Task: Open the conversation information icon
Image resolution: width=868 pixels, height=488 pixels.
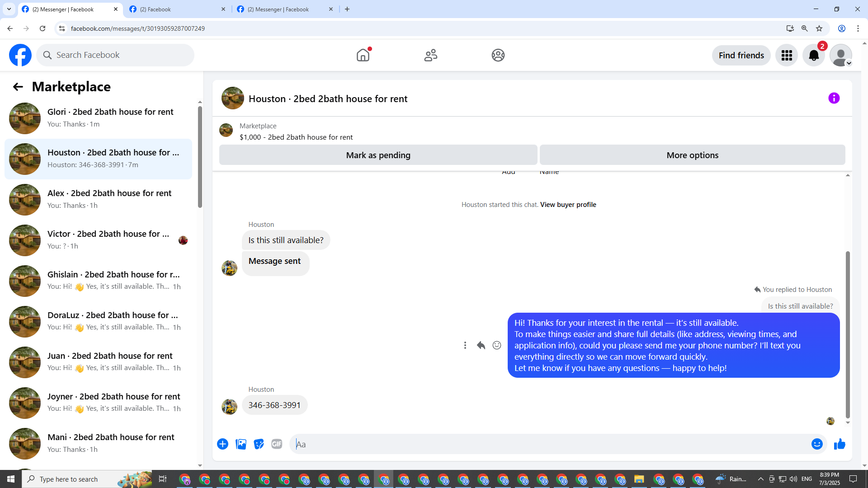Action: 834,98
